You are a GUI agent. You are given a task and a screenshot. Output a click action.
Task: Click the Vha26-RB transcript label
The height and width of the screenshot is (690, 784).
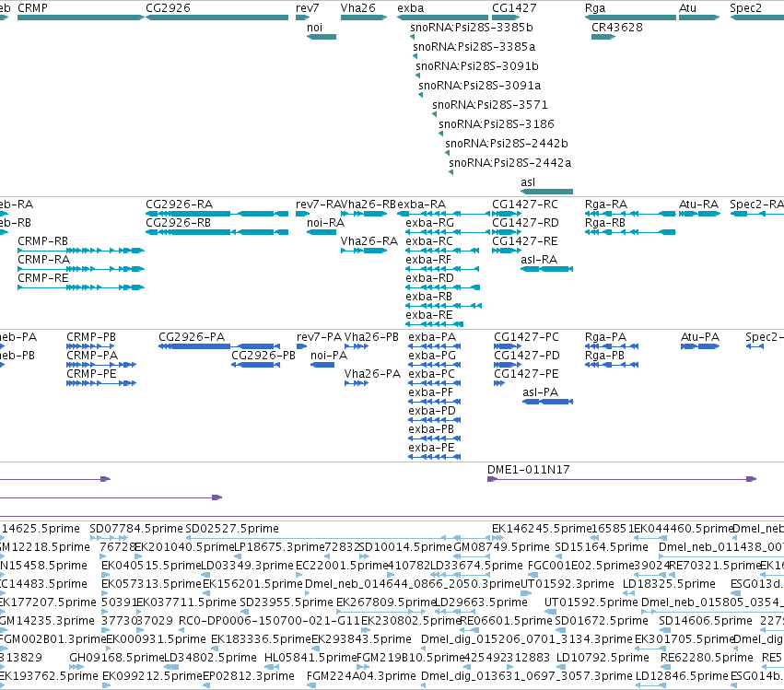(x=368, y=204)
